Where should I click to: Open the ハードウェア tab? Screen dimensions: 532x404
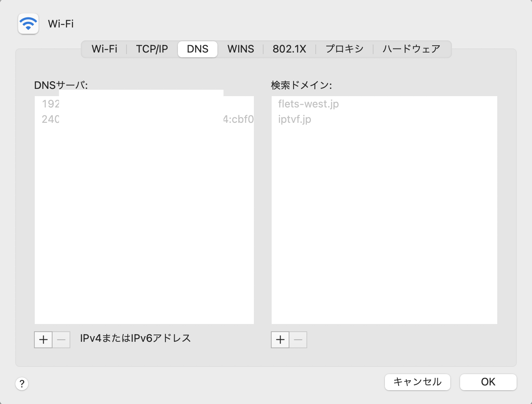point(411,49)
